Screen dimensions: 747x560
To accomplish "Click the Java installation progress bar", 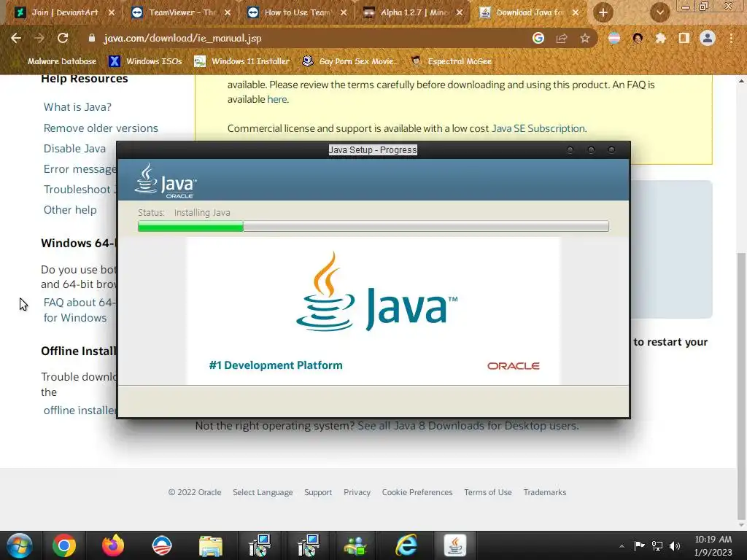I will (373, 226).
